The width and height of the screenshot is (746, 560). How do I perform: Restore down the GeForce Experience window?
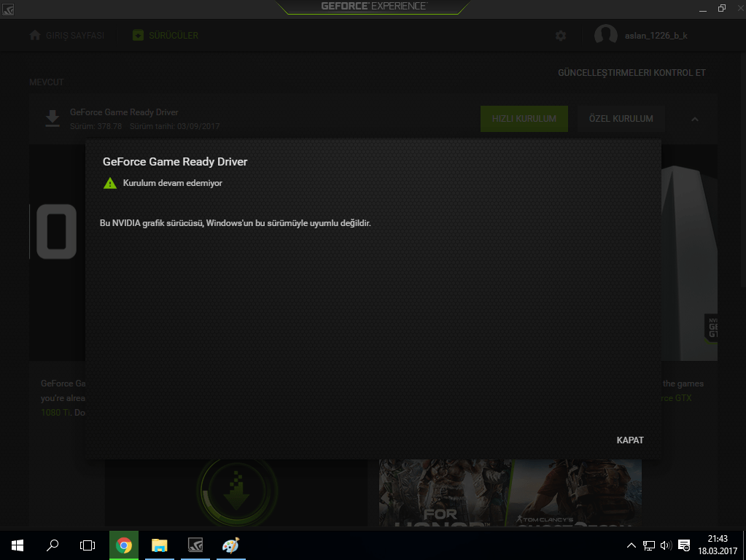(722, 9)
